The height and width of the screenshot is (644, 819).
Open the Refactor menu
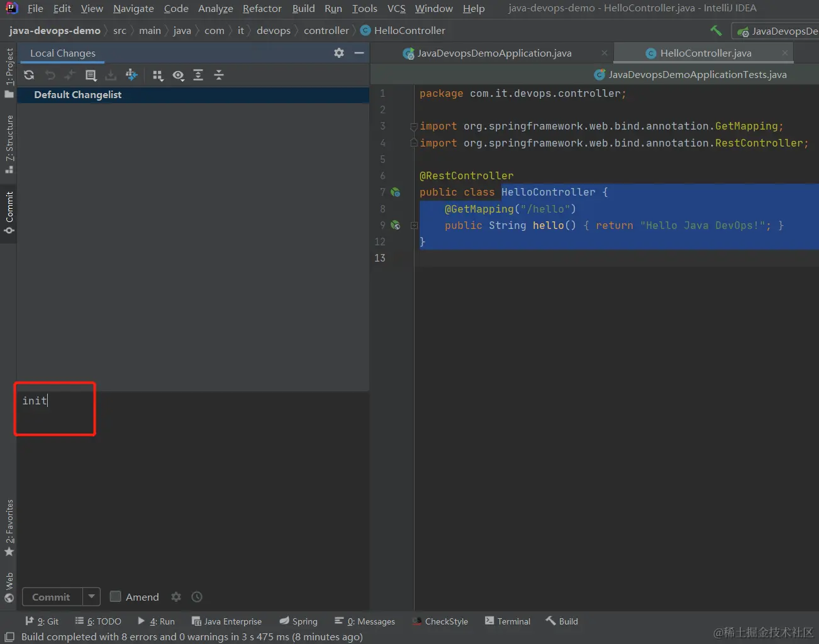tap(262, 8)
